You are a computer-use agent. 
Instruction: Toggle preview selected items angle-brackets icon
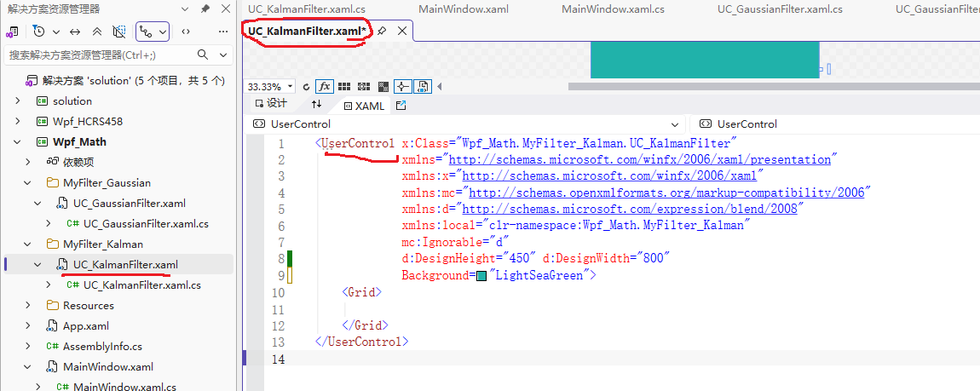(186, 32)
